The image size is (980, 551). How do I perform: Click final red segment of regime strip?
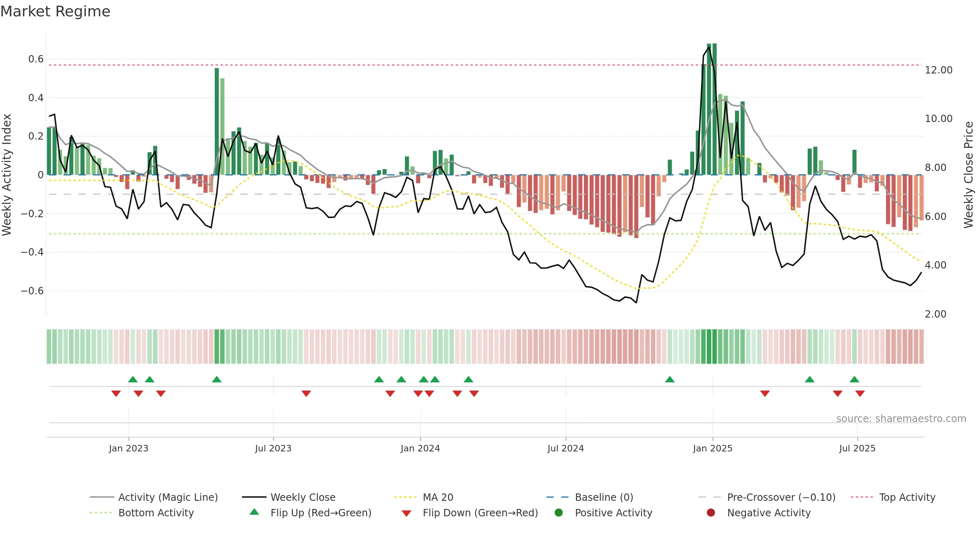point(921,346)
